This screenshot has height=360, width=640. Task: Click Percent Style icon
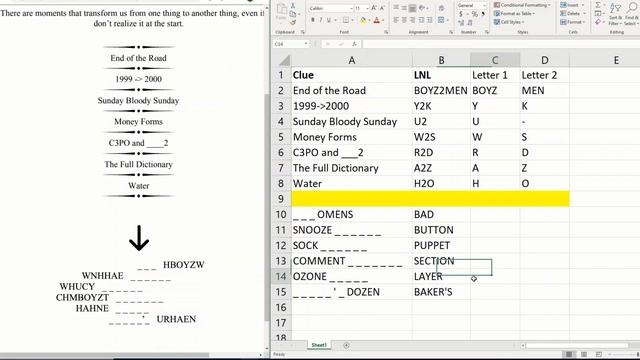pyautogui.click(x=474, y=14)
